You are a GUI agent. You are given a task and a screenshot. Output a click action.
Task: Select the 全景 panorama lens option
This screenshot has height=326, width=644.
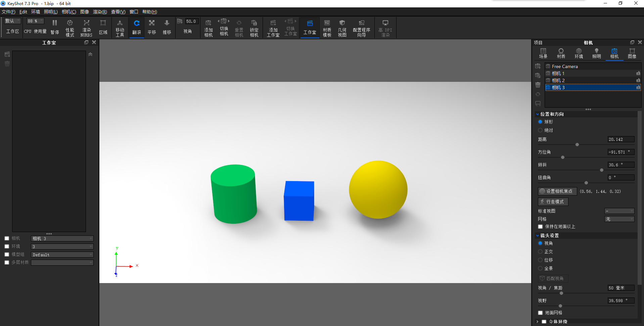coord(540,268)
